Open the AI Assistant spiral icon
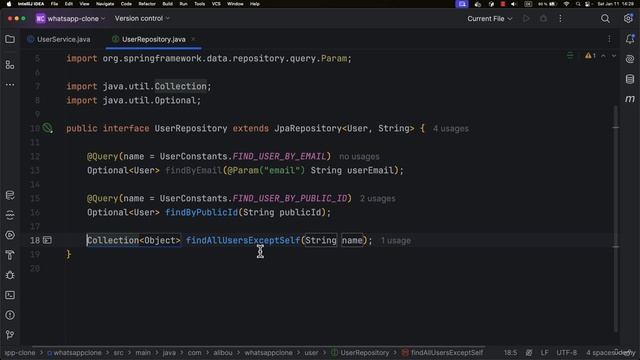640x360 pixels. click(630, 59)
